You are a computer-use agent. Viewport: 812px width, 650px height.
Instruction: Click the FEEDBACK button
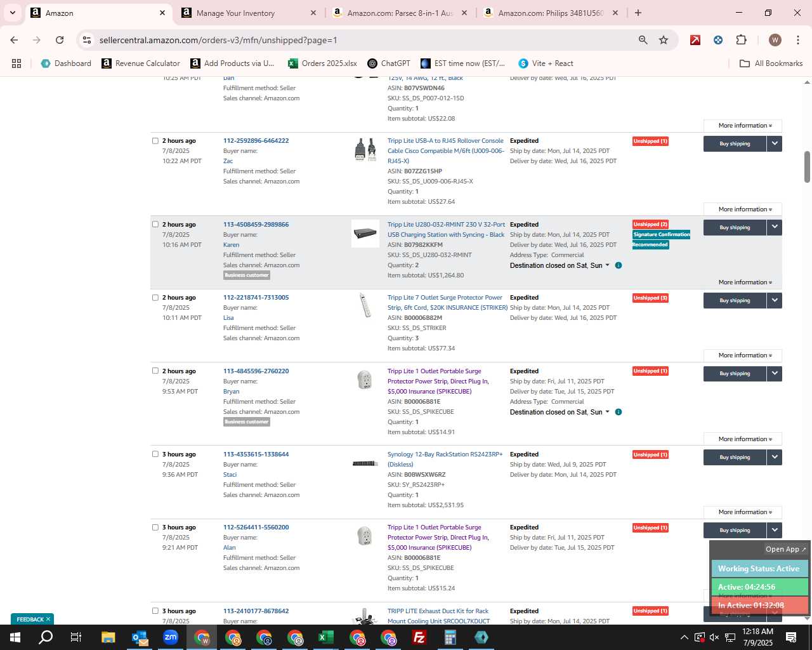(32, 619)
